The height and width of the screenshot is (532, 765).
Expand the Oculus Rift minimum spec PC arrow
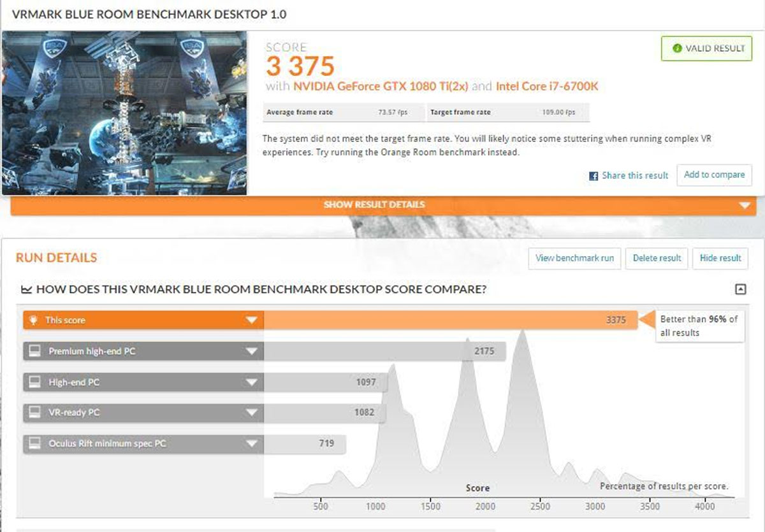tap(252, 443)
